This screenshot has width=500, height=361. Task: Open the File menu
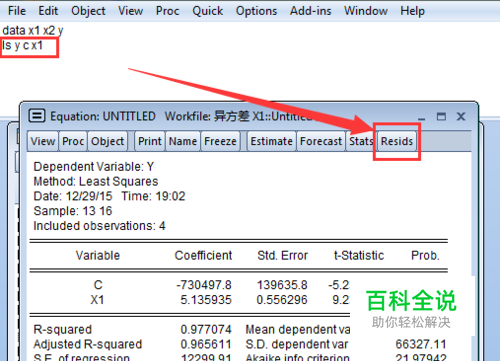click(x=17, y=11)
